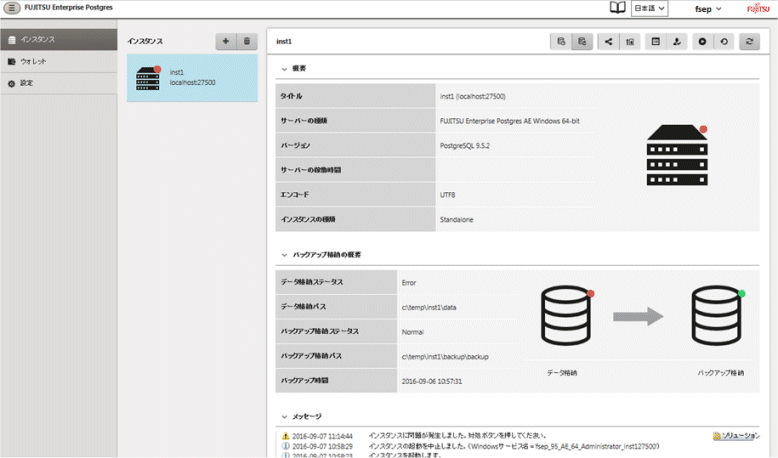
Task: Click the Error data storage status
Action: pyautogui.click(x=409, y=283)
